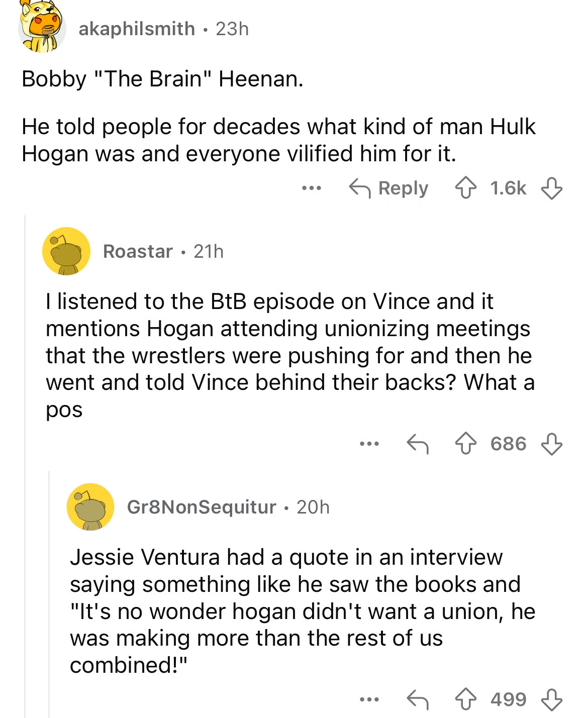588x718 pixels.
Task: Upvote Roastar's comment
Action: (465, 444)
